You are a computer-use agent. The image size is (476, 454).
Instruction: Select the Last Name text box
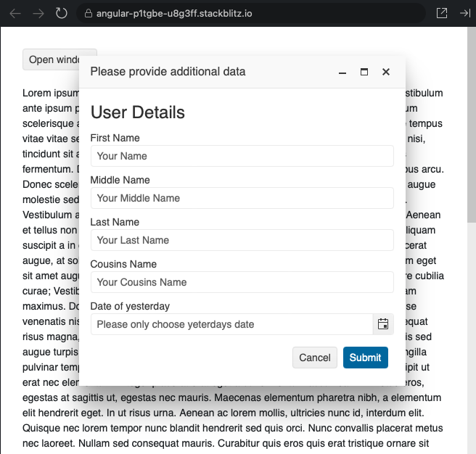[x=242, y=240]
